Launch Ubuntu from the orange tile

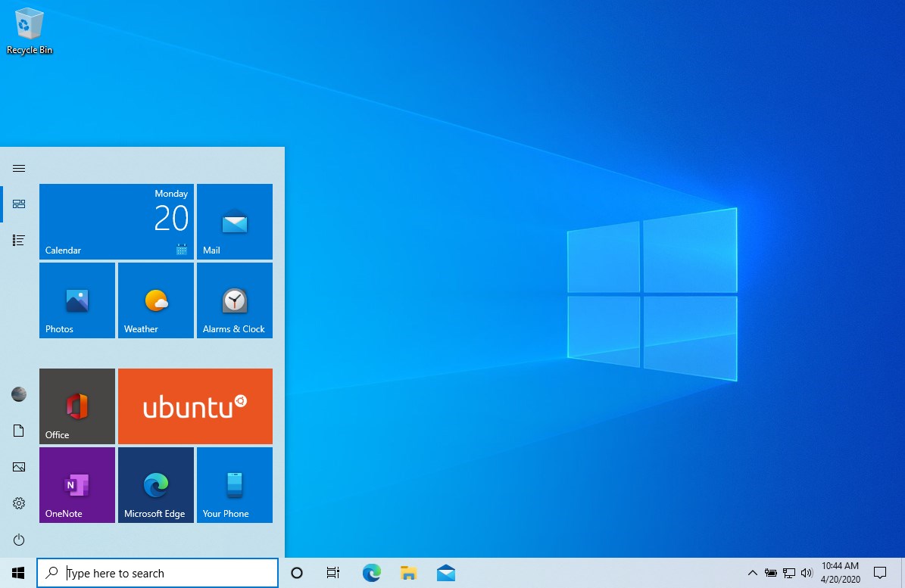click(x=195, y=406)
